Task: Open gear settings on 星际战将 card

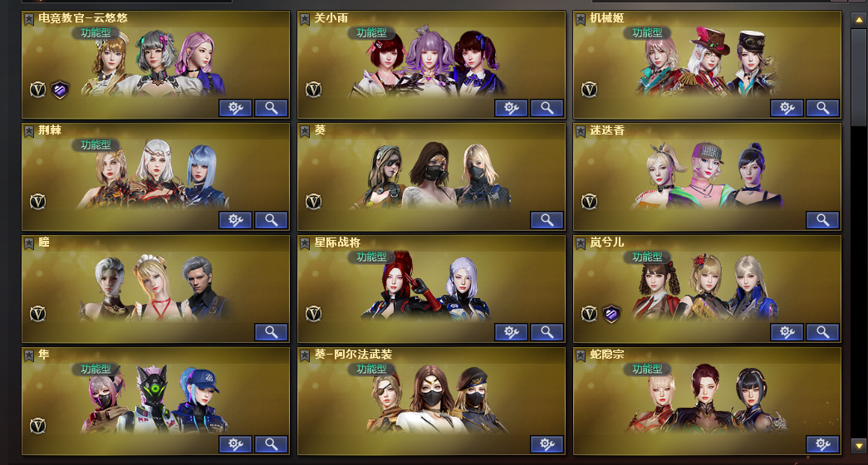Action: (x=511, y=332)
